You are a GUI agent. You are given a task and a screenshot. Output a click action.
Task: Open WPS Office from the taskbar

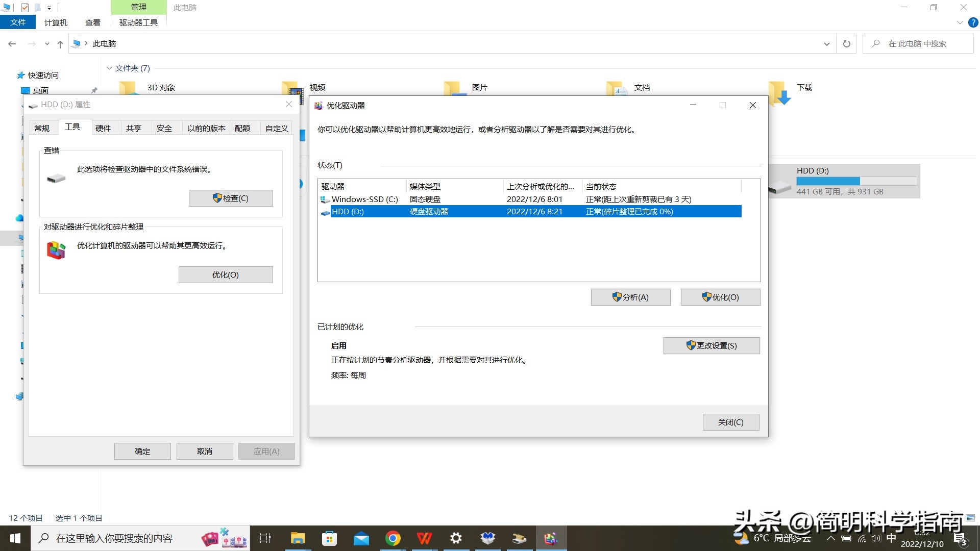click(x=425, y=538)
